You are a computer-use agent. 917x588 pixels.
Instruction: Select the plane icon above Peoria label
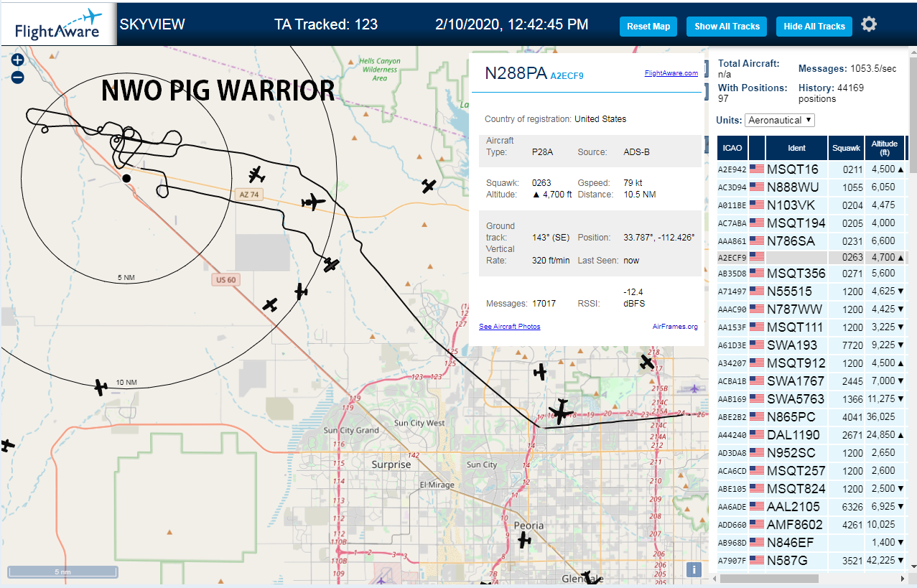pos(524,540)
